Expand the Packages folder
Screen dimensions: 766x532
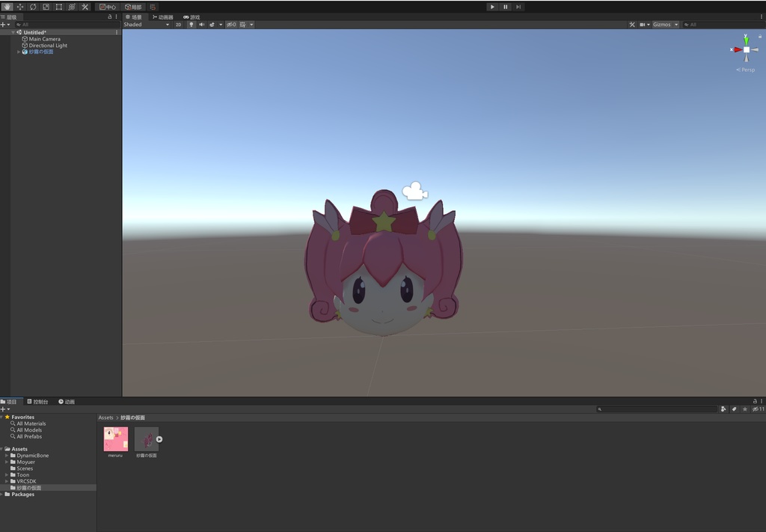(2, 495)
